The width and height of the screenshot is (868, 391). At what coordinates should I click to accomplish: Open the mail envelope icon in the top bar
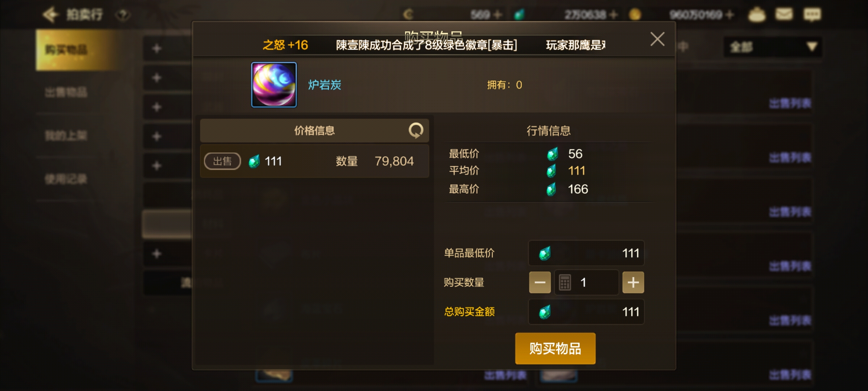coord(784,14)
